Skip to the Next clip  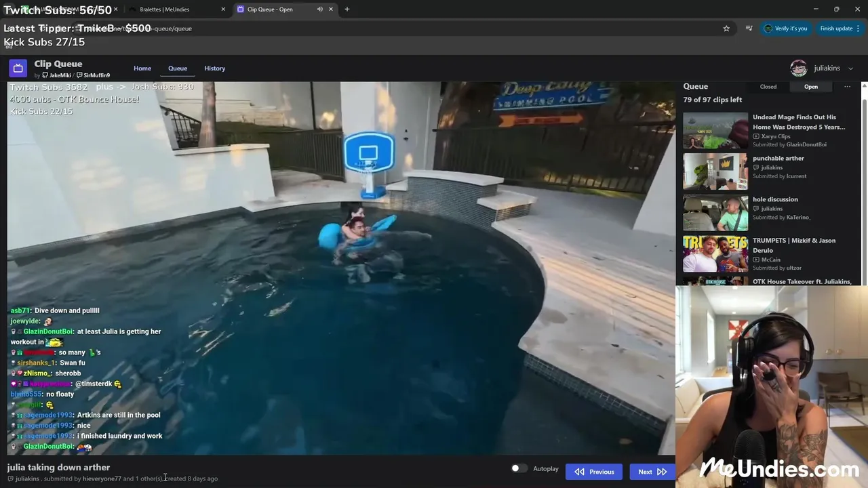tap(652, 472)
